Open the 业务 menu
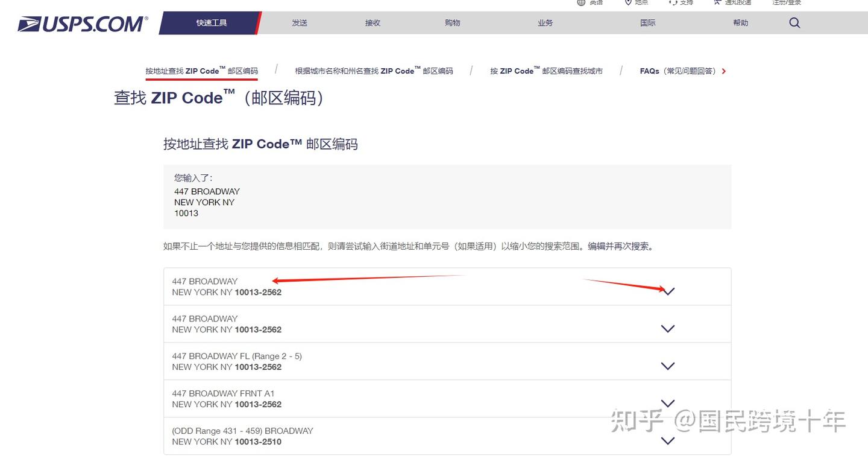Screen dimensions: 868x456 546,23
